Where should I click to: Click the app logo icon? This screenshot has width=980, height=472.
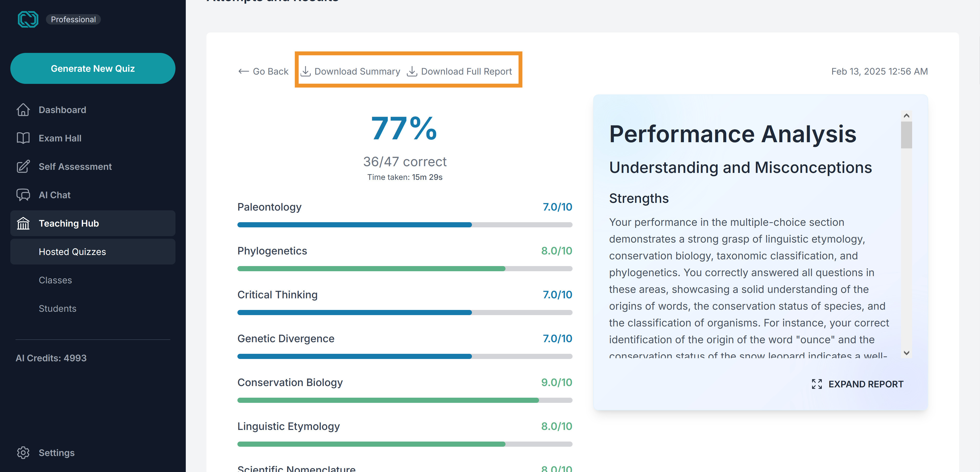(28, 19)
